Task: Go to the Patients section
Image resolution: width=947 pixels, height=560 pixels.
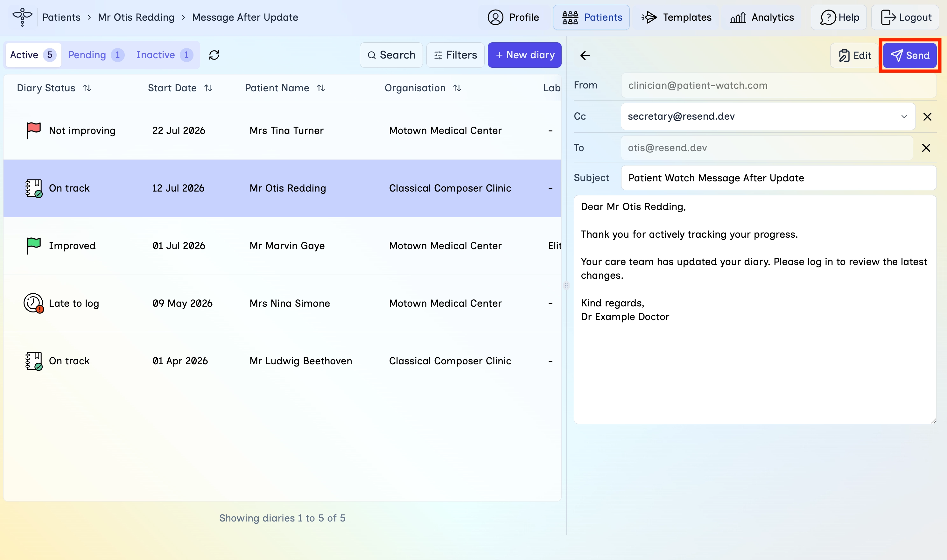Action: coord(591,17)
